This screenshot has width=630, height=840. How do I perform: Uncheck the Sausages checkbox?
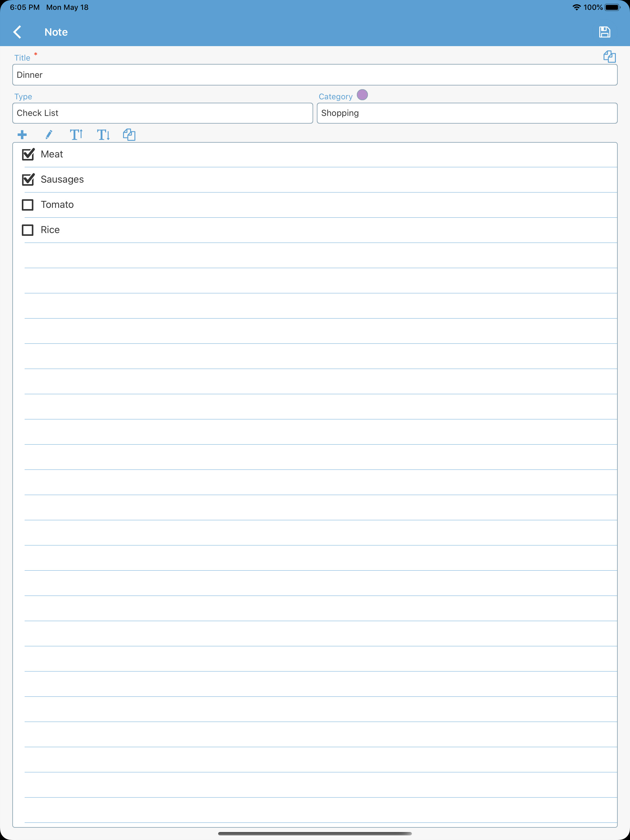28,179
